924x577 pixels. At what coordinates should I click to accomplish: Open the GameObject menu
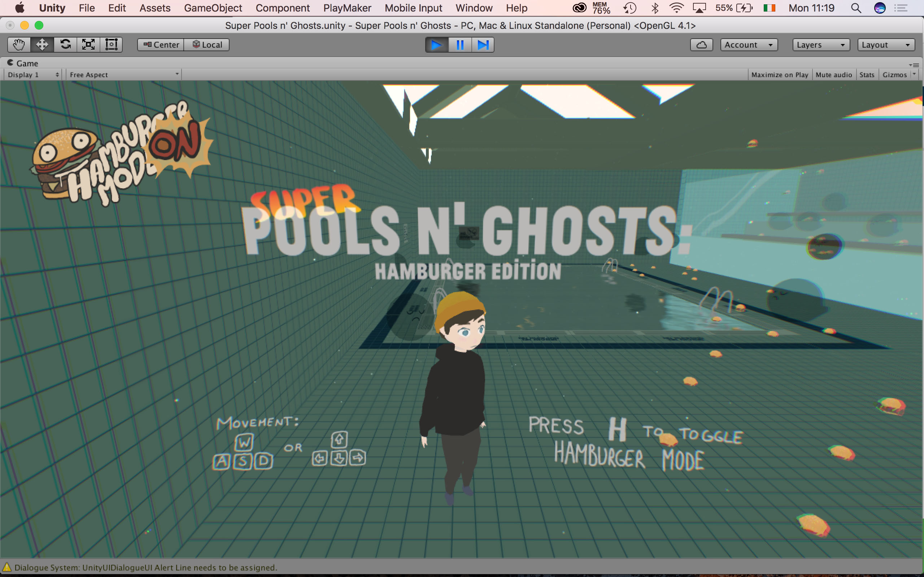tap(213, 8)
